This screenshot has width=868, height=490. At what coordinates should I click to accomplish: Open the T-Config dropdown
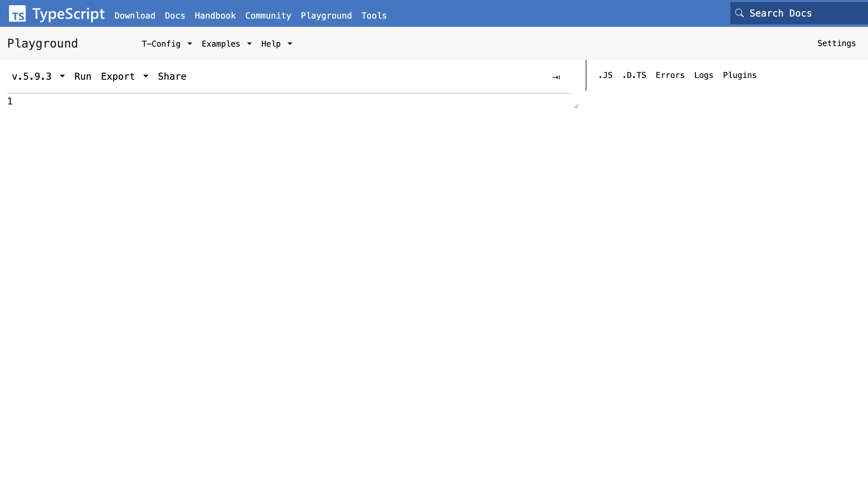(x=167, y=44)
